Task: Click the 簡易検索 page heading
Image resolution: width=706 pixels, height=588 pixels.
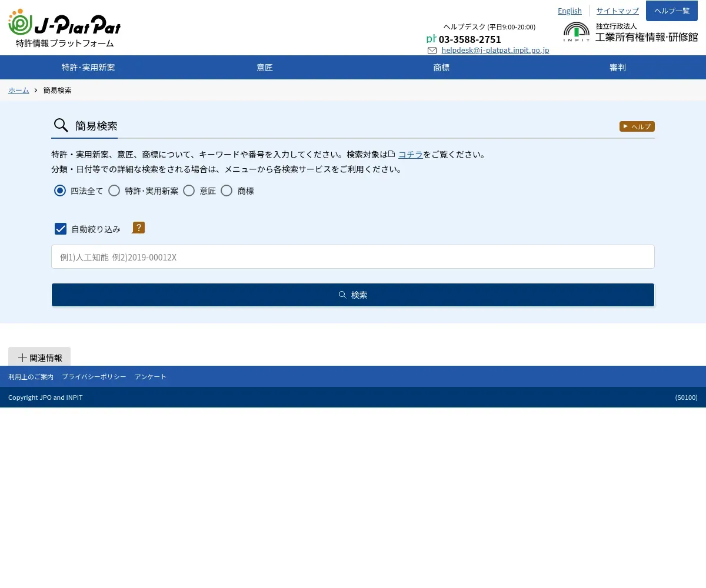Action: point(96,126)
